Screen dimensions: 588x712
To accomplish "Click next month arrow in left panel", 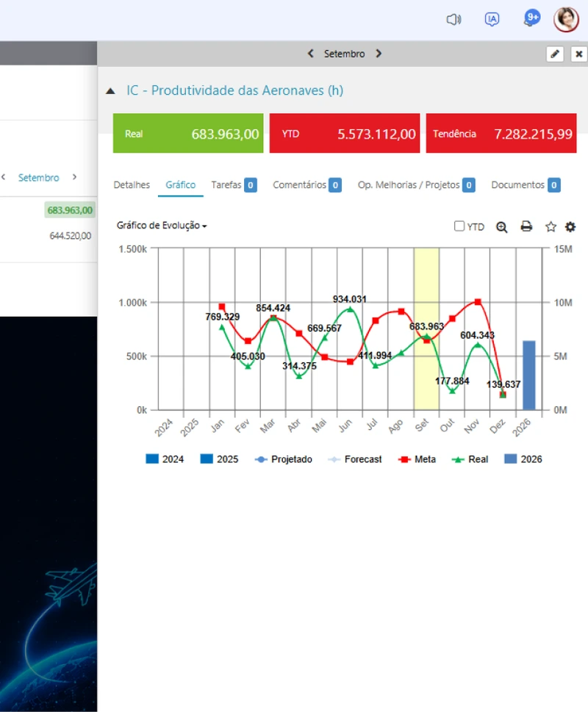I will tap(74, 177).
